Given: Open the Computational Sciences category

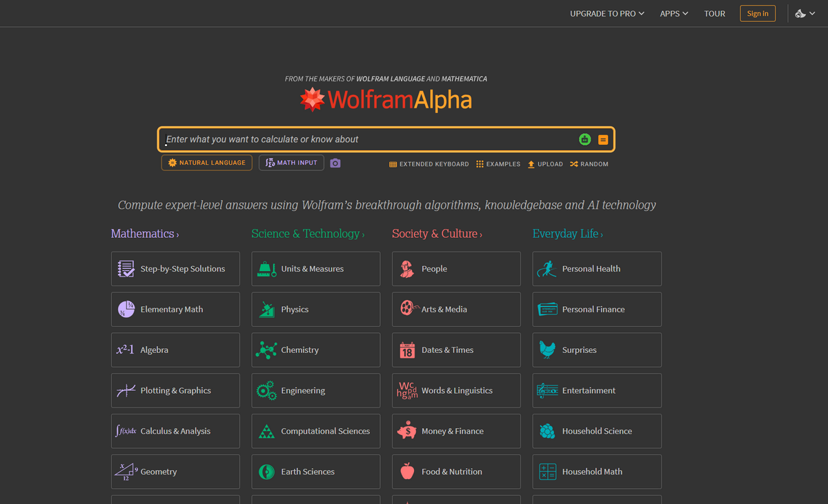Looking at the screenshot, I should pos(316,432).
